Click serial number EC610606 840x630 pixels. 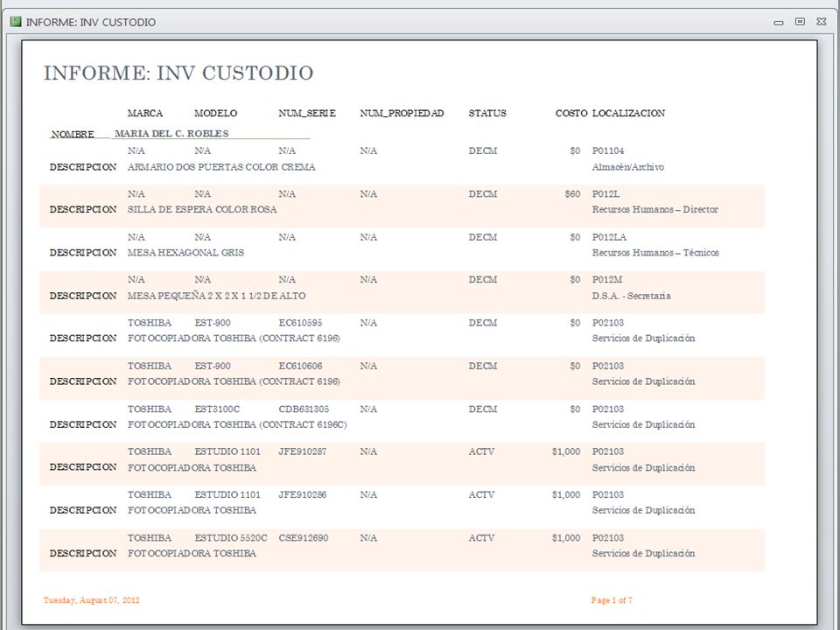point(300,366)
